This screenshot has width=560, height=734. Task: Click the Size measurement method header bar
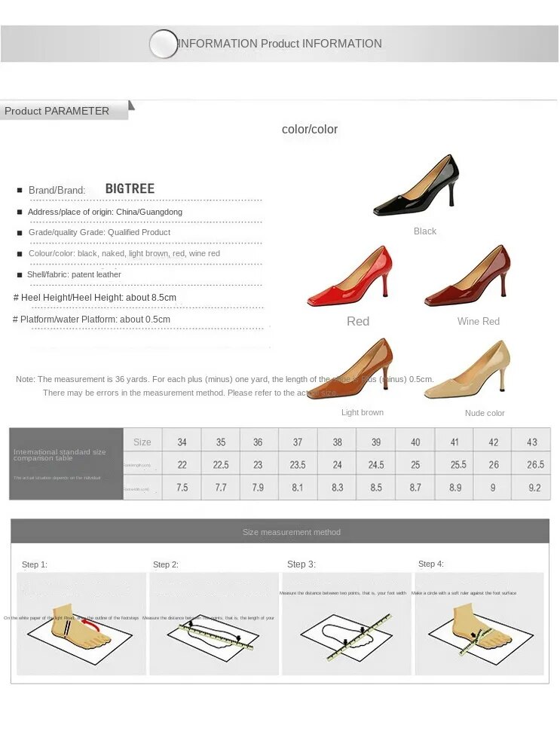tap(280, 531)
